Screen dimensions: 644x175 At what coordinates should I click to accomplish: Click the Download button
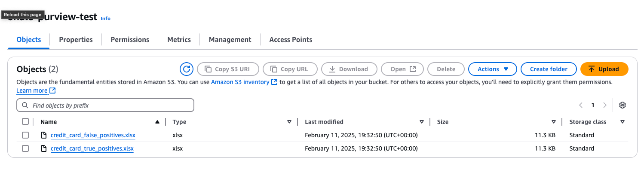coord(349,69)
